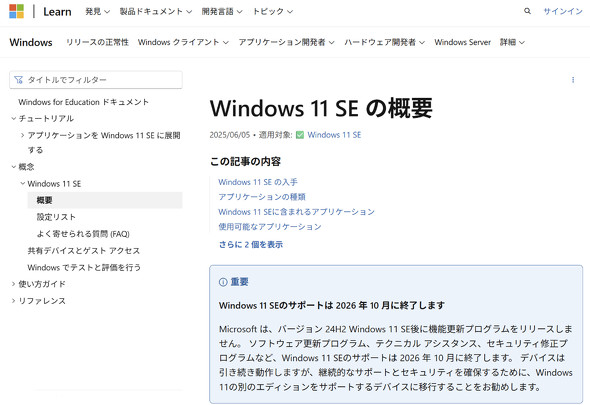
Task: Click the info icon beside 重要
Action: (x=223, y=282)
